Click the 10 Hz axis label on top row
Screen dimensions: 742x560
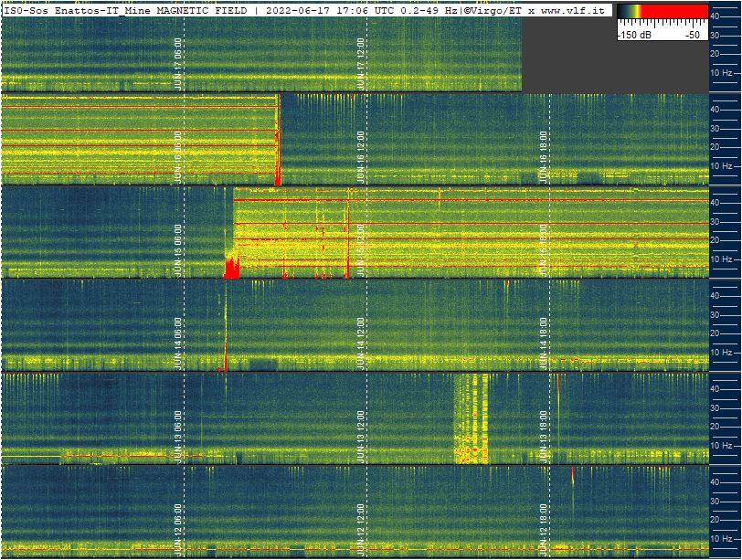[721, 72]
